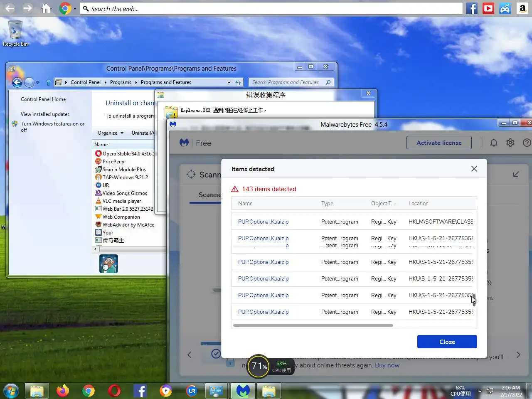The width and height of the screenshot is (532, 399).
Task: Open Malwarebytes help question mark
Action: point(527,143)
